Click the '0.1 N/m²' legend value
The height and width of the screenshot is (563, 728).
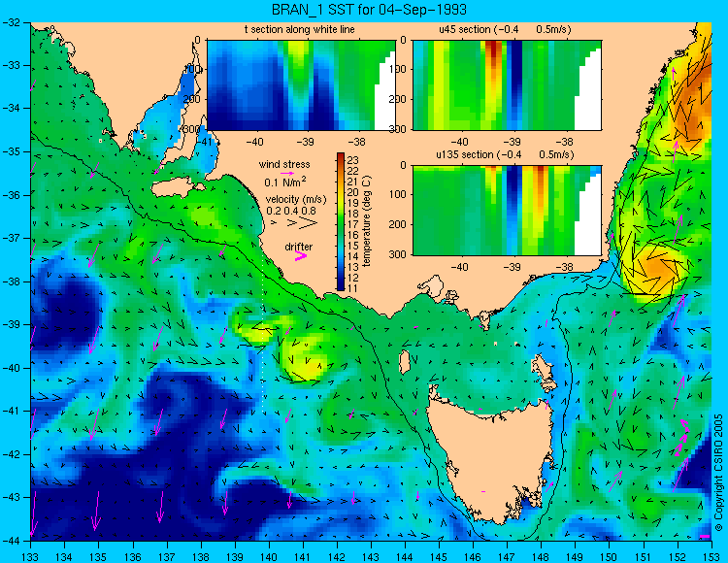pos(285,182)
